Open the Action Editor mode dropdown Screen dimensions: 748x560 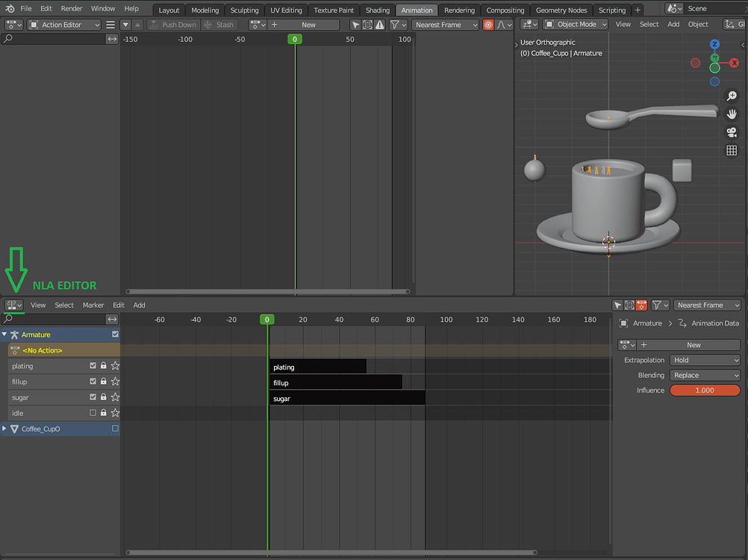coord(63,25)
